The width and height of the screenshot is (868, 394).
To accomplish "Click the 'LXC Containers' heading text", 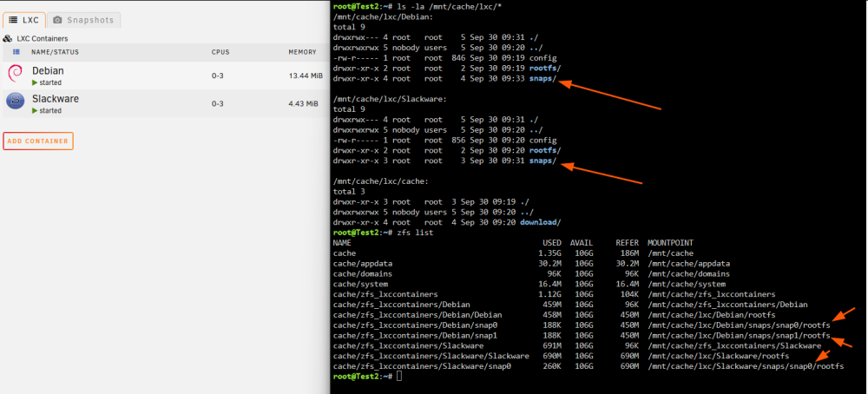I will (x=43, y=39).
